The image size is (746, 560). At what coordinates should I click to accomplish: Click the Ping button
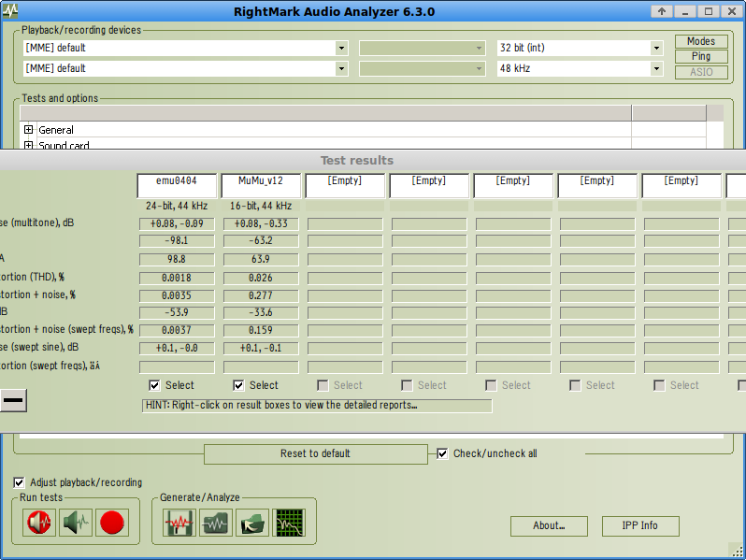[701, 56]
